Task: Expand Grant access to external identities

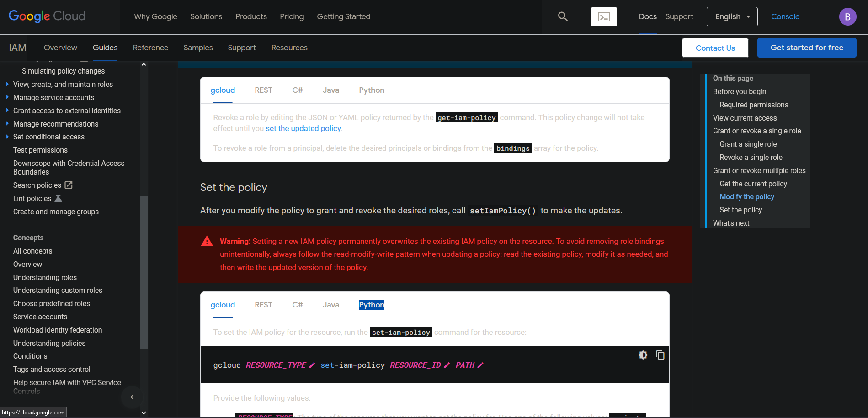Action: tap(7, 111)
